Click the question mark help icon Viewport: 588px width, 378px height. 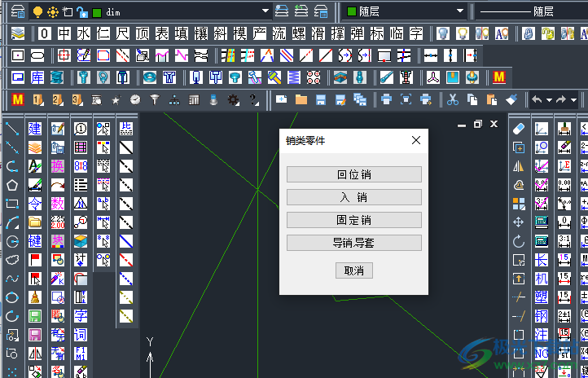click(253, 99)
